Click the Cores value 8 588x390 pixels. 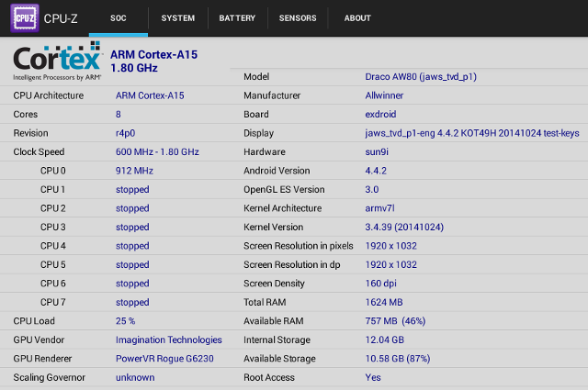point(119,115)
